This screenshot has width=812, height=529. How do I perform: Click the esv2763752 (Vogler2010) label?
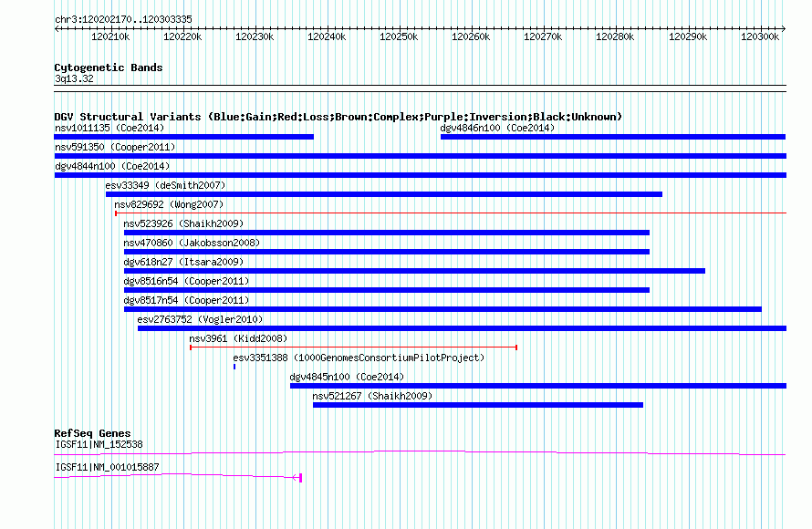[x=200, y=319]
